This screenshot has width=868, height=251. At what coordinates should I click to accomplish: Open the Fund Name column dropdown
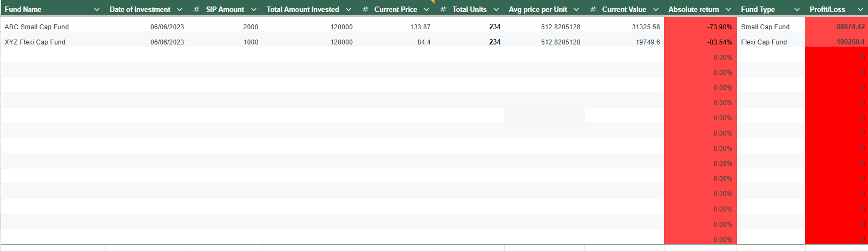(x=97, y=9)
